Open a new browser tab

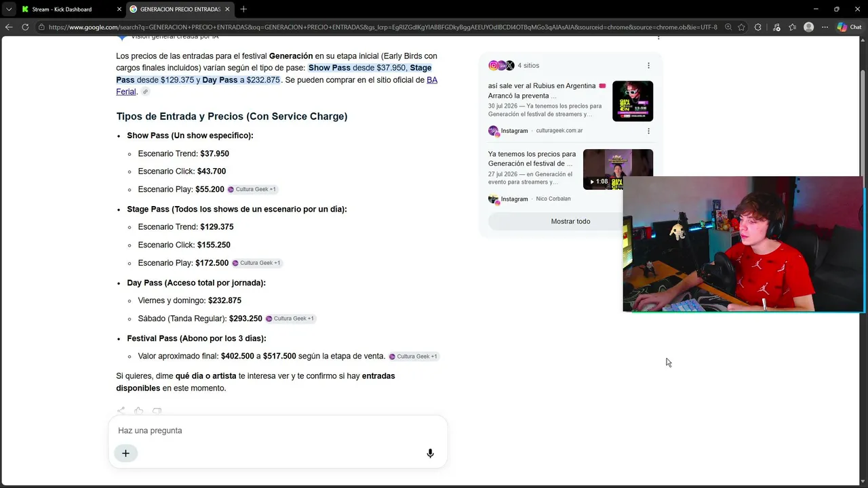pos(243,9)
